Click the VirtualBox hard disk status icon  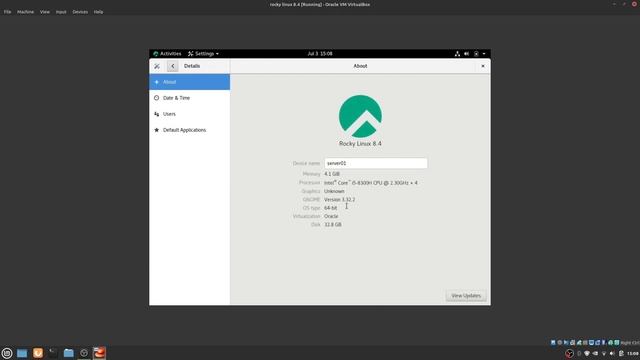pos(553,342)
